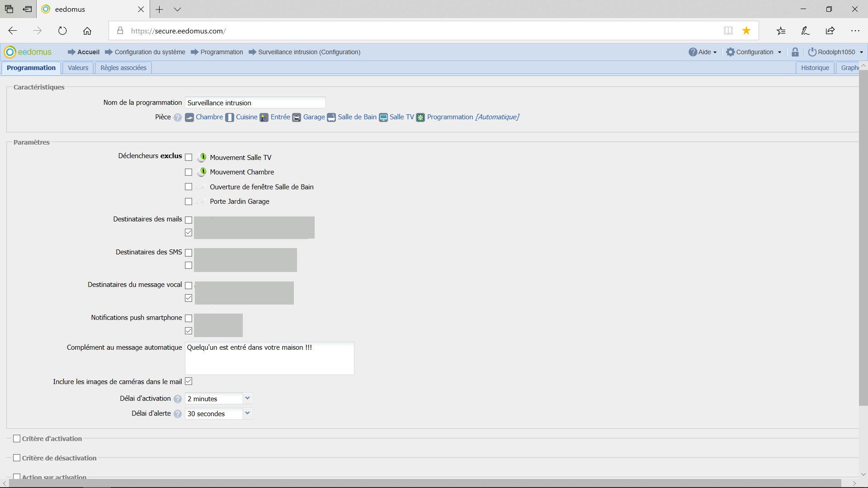Image resolution: width=868 pixels, height=488 pixels.
Task: Click the padlock icon in header
Action: 795,52
